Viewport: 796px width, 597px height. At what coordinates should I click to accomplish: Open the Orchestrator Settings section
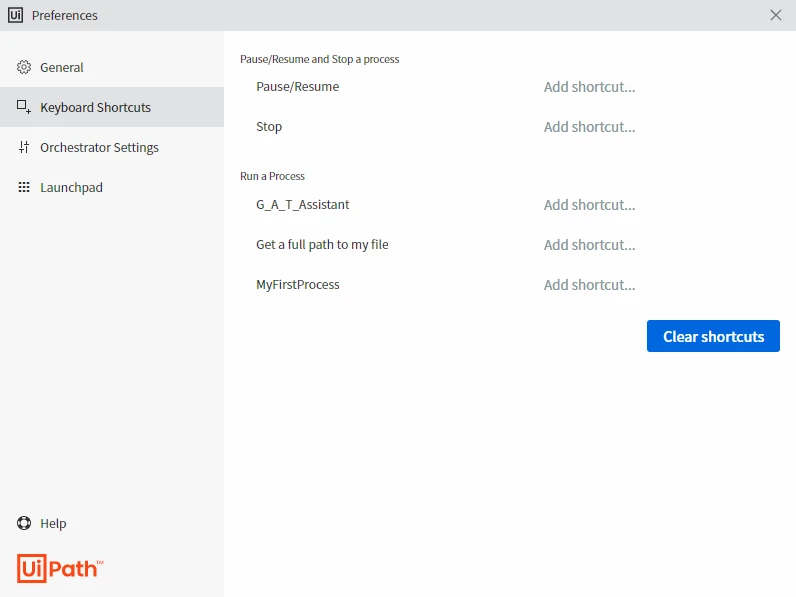(x=112, y=147)
